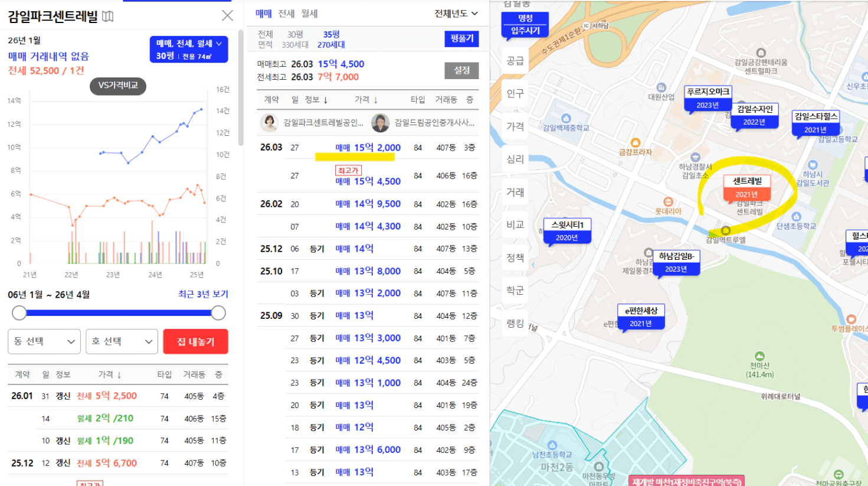
Task: Click the 전세 5억 6,700 row
Action: point(118,463)
